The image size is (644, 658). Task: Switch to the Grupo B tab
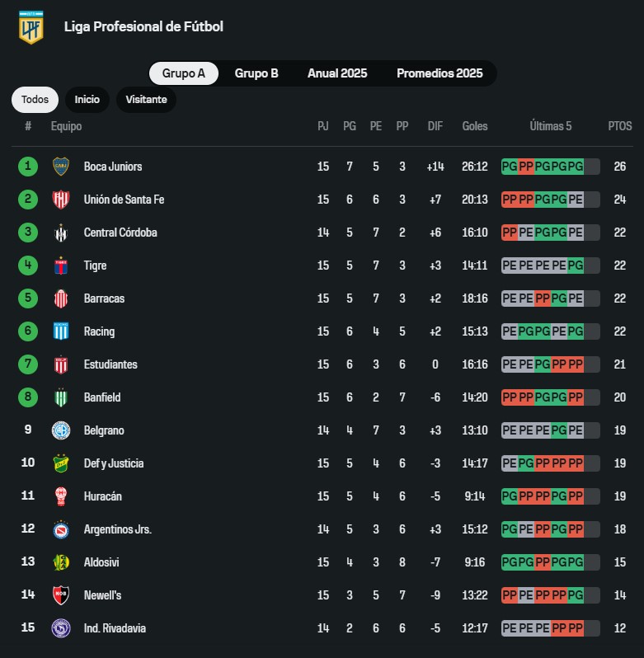point(256,73)
